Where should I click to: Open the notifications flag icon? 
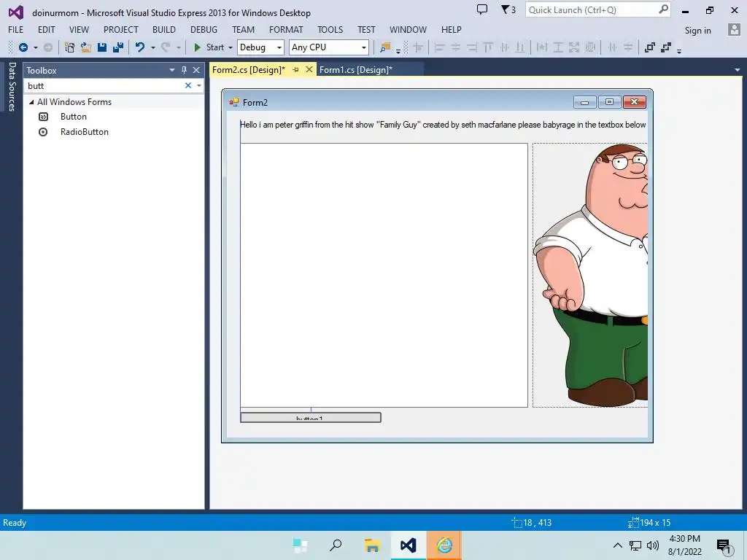pos(508,9)
